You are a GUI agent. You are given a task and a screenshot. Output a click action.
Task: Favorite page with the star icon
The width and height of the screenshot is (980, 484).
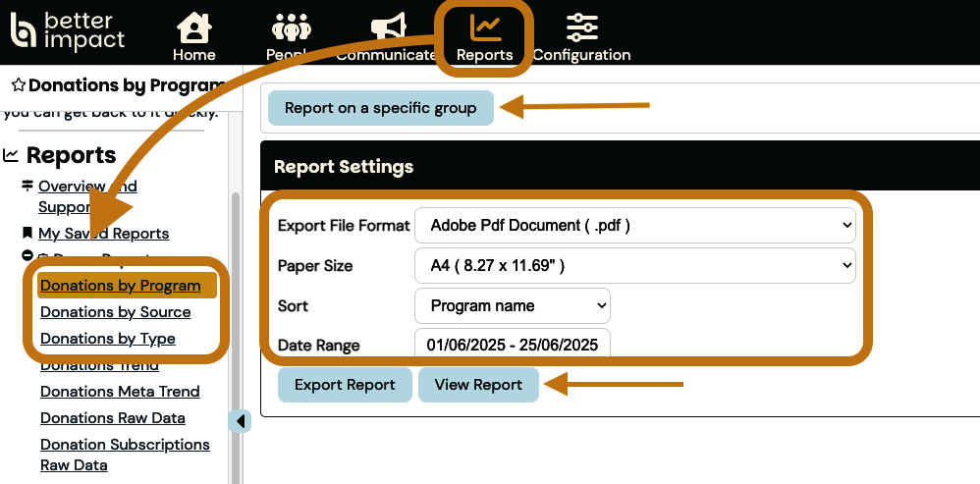[x=18, y=85]
